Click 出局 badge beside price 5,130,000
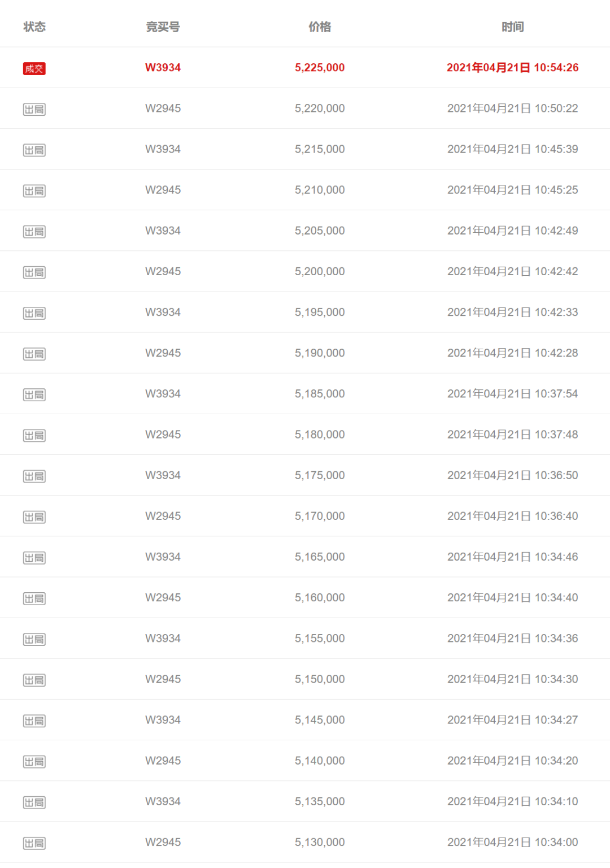The image size is (610, 868). (34, 843)
